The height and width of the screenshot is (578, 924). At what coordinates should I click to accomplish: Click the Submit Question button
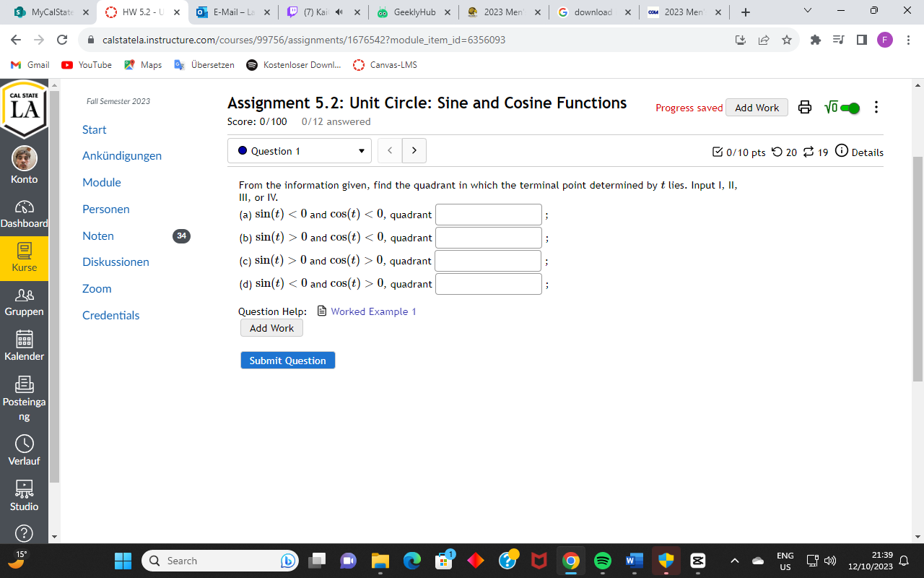click(x=287, y=360)
